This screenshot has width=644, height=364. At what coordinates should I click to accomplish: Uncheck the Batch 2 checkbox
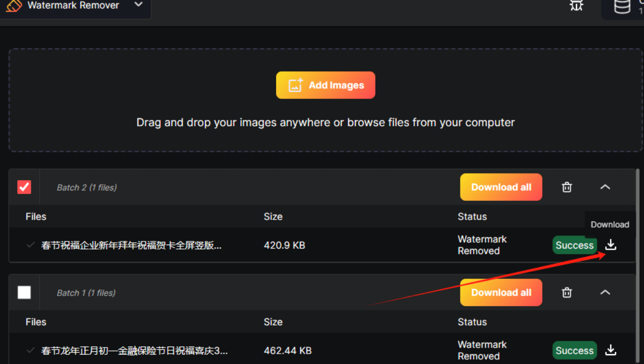pyautogui.click(x=24, y=187)
